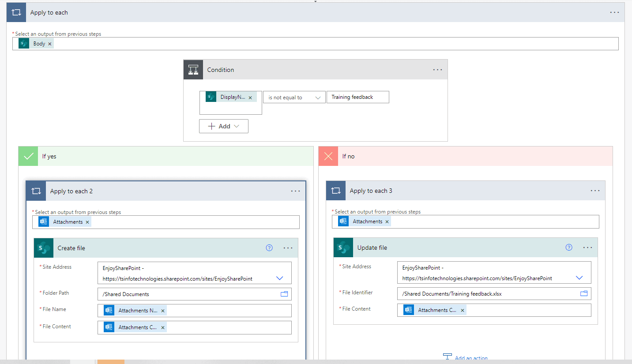Click the Training feedback value field
Image resolution: width=632 pixels, height=364 pixels.
pyautogui.click(x=357, y=97)
